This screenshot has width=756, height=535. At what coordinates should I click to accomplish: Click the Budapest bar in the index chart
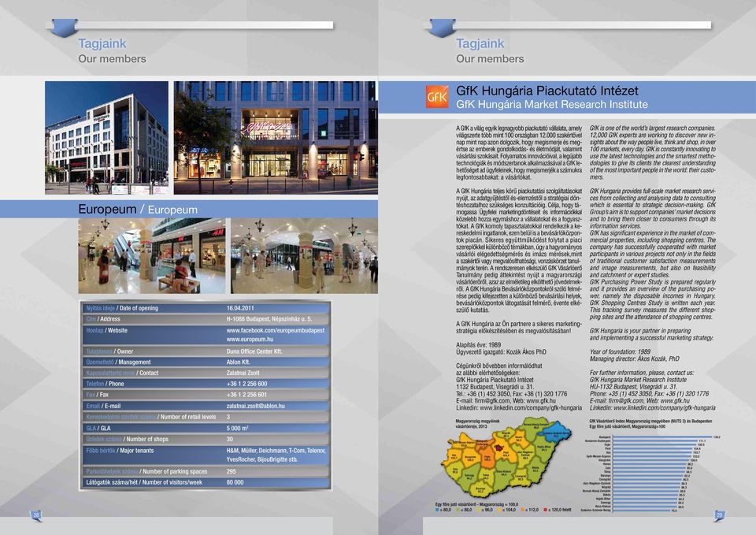(662, 437)
